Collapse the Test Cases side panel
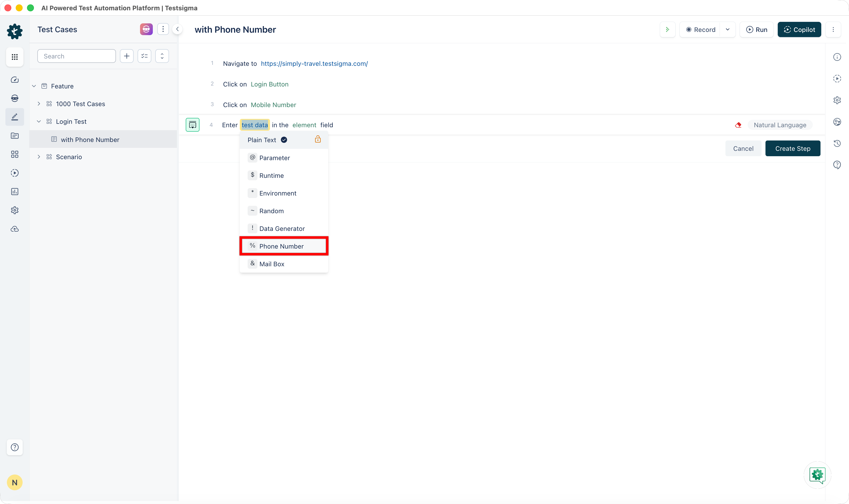Screen dimensions: 849x504 click(177, 29)
